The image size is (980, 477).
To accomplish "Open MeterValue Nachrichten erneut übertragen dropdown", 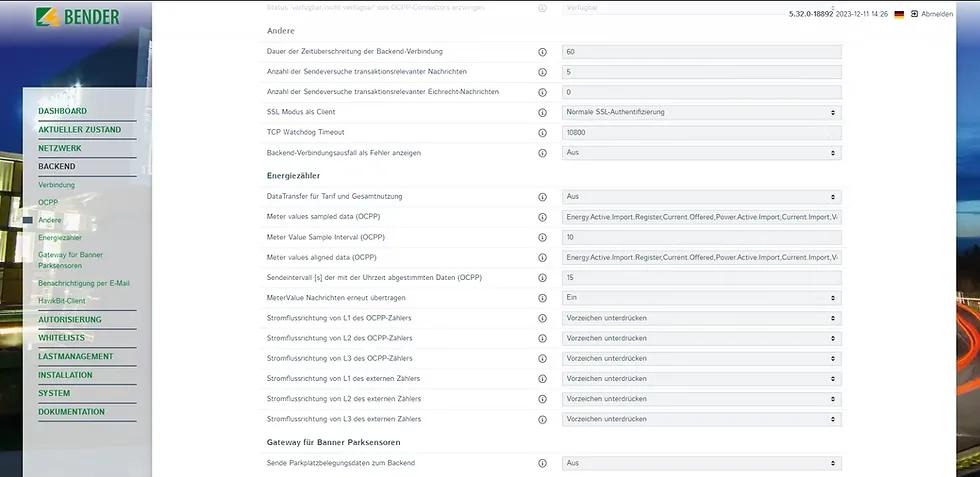I will 701,298.
